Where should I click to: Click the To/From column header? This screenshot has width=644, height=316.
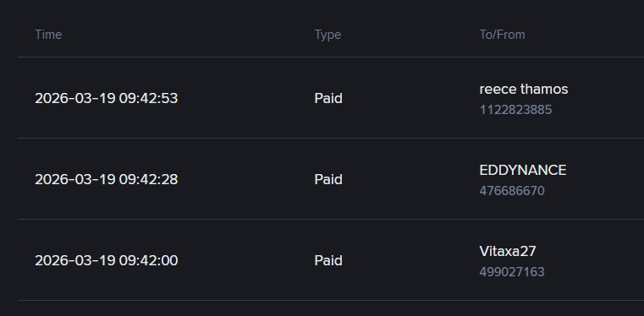click(x=502, y=35)
